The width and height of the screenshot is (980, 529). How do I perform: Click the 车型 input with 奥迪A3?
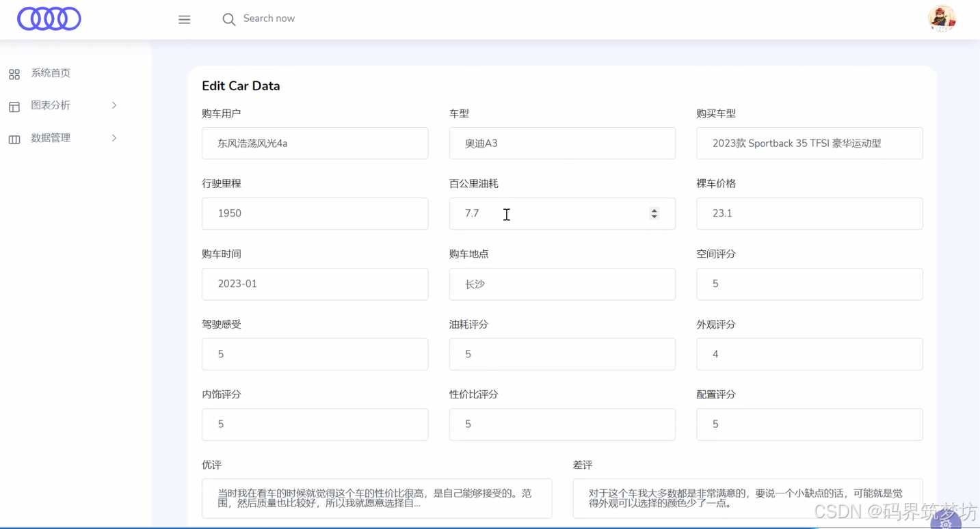(x=562, y=144)
